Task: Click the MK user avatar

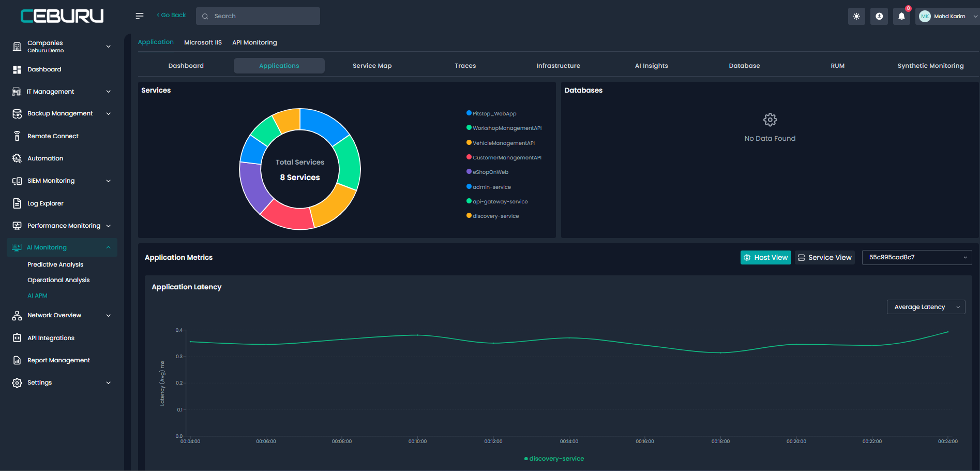Action: [925, 16]
